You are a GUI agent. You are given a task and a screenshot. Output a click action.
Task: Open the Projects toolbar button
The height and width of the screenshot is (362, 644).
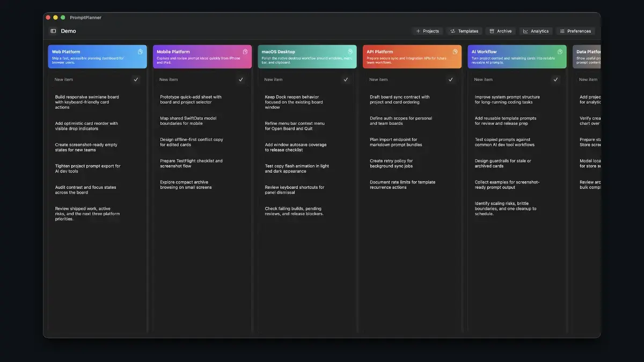click(x=427, y=31)
